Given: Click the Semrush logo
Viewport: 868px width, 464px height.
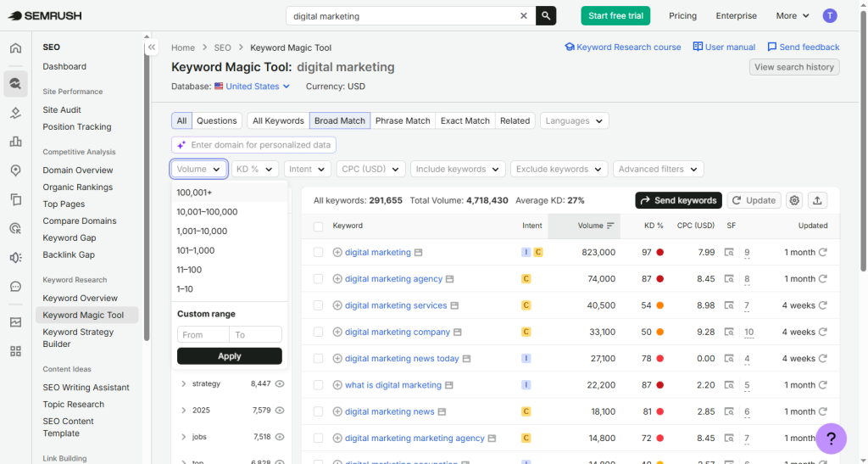Looking at the screenshot, I should pos(45,15).
